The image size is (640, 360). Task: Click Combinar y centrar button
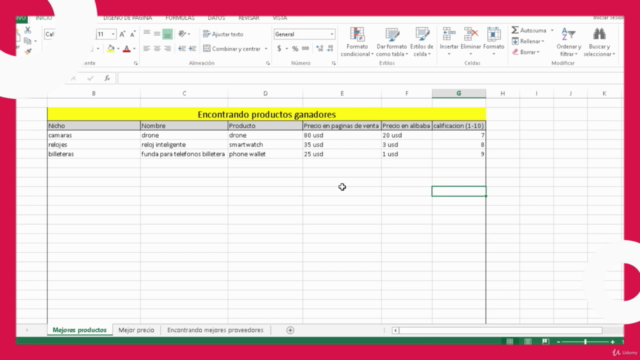pyautogui.click(x=232, y=49)
